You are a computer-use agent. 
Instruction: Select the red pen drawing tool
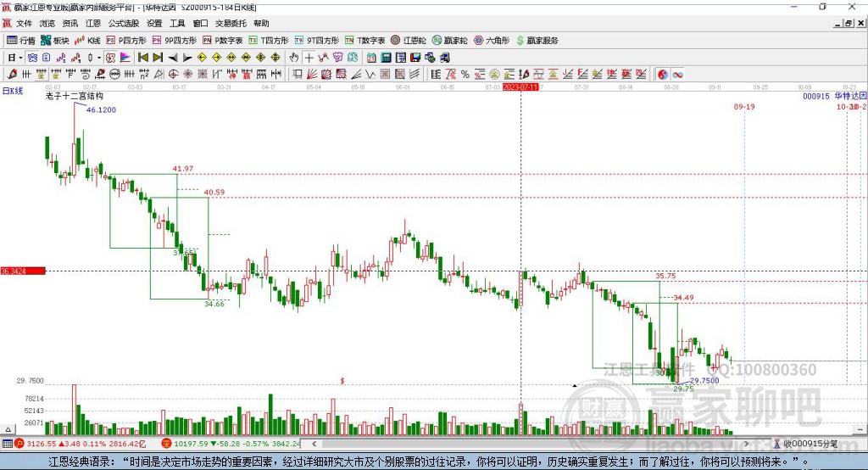[x=12, y=74]
